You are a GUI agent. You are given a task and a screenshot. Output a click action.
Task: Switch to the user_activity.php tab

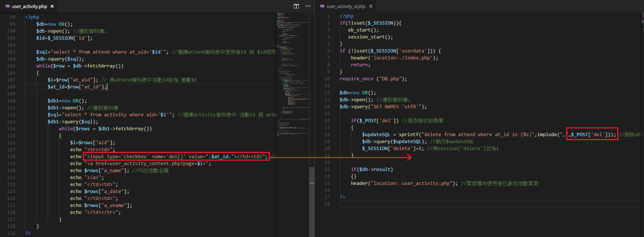29,6
